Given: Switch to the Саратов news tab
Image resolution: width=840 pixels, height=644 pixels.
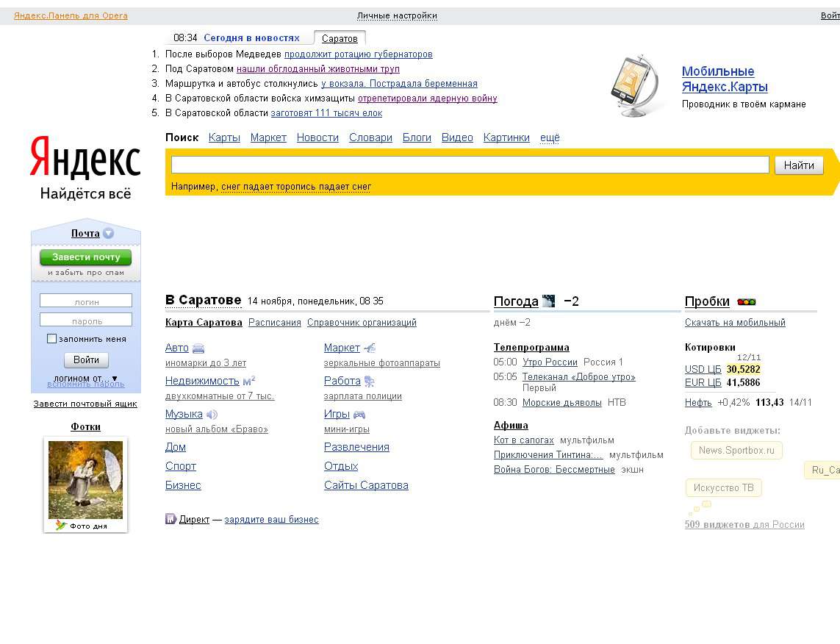Looking at the screenshot, I should [x=340, y=38].
